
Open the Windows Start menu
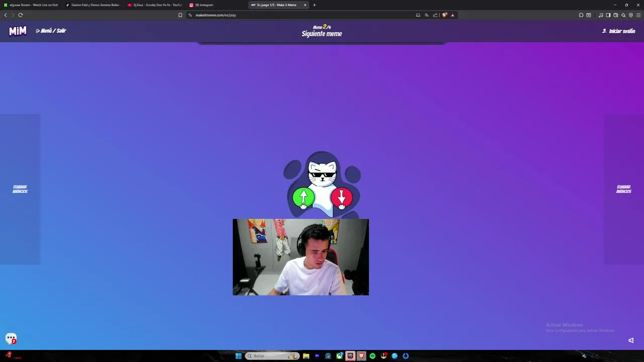pyautogui.click(x=238, y=356)
